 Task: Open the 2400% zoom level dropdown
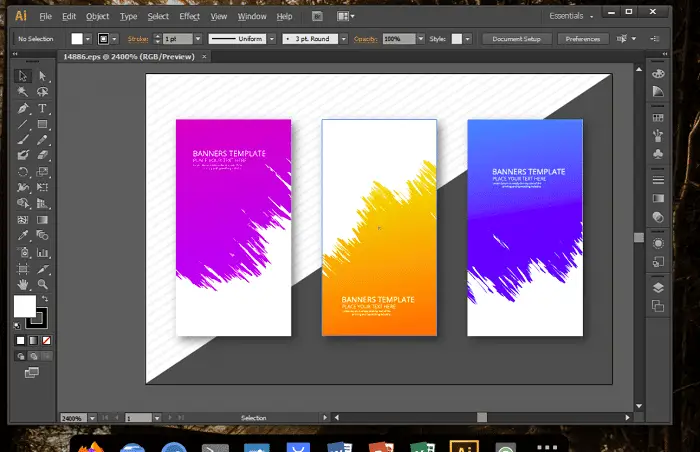tap(92, 418)
